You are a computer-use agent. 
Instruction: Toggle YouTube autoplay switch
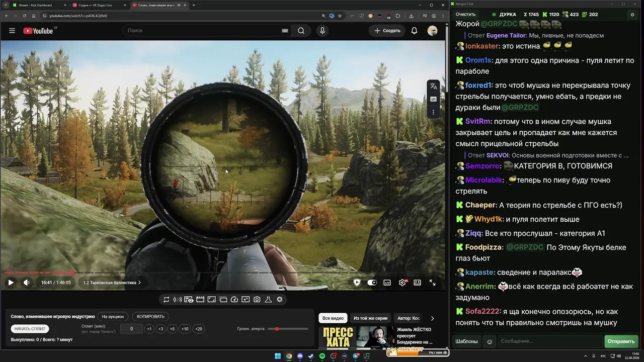372,283
